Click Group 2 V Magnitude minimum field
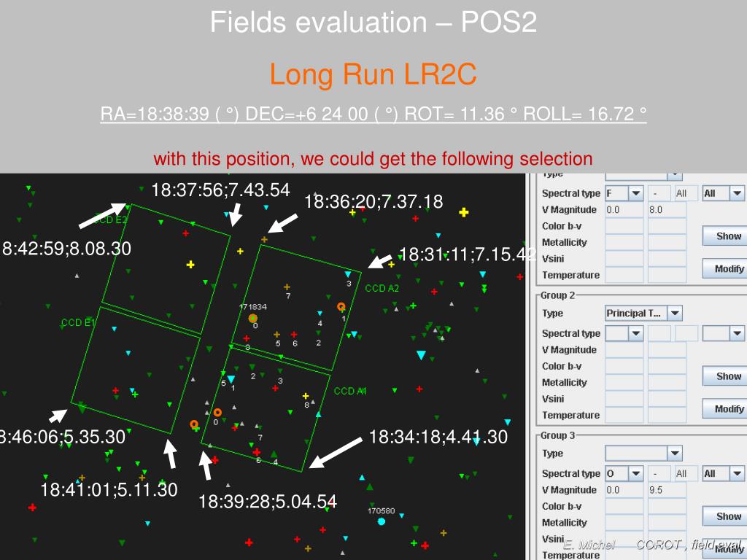 [624, 349]
